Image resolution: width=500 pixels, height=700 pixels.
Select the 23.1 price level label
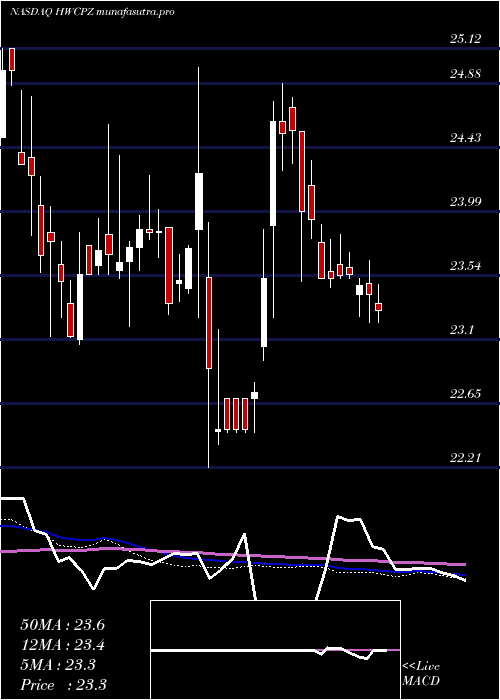coord(461,330)
